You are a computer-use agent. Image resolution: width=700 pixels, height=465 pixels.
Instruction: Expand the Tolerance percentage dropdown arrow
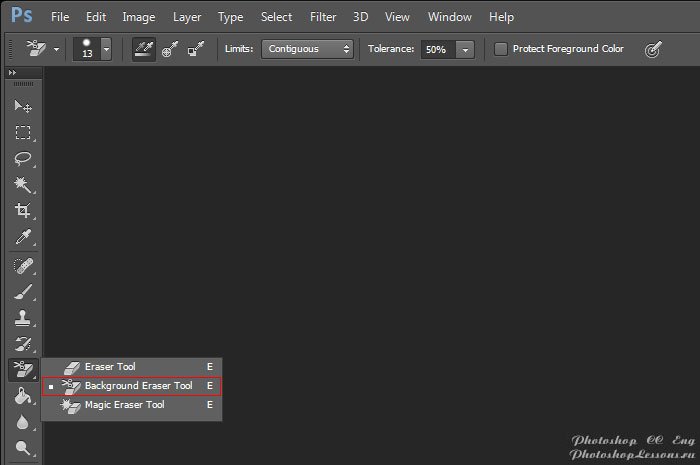point(465,49)
